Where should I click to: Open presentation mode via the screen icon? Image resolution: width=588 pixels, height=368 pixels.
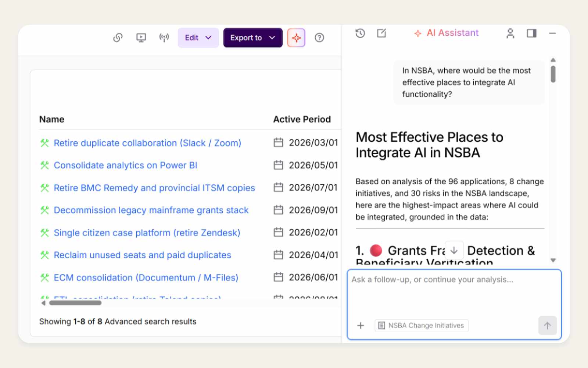pyautogui.click(x=141, y=38)
